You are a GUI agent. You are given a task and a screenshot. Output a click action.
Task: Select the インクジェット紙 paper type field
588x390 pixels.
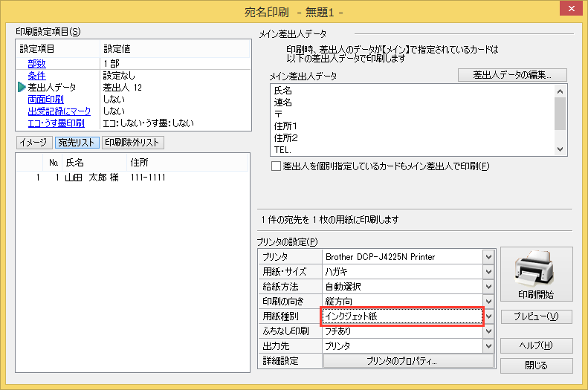click(402, 316)
